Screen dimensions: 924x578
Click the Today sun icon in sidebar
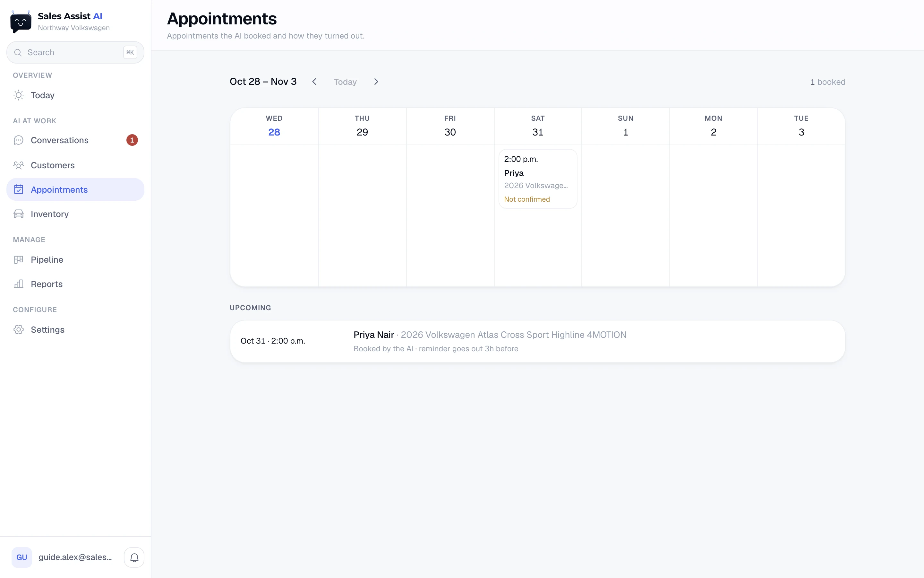pos(19,95)
